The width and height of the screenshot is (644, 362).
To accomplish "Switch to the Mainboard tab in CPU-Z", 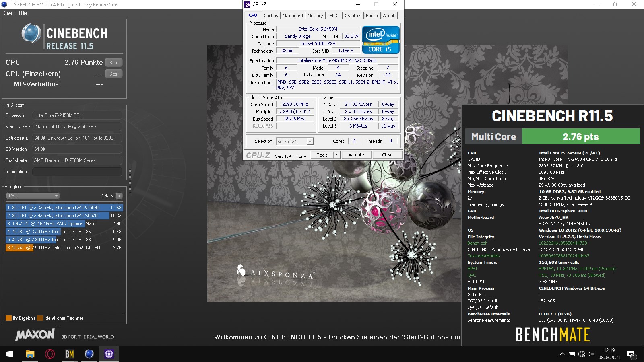I will pyautogui.click(x=293, y=16).
